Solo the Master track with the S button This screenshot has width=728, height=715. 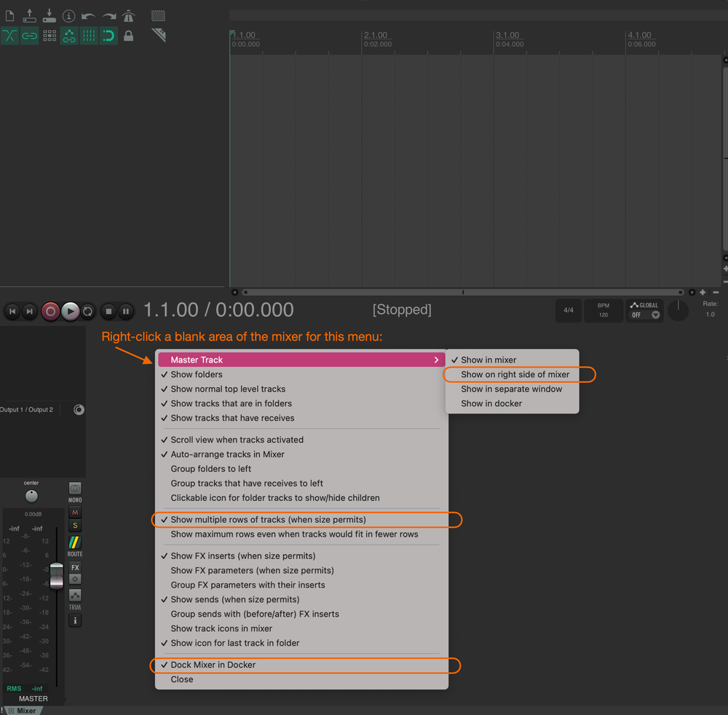click(x=74, y=526)
